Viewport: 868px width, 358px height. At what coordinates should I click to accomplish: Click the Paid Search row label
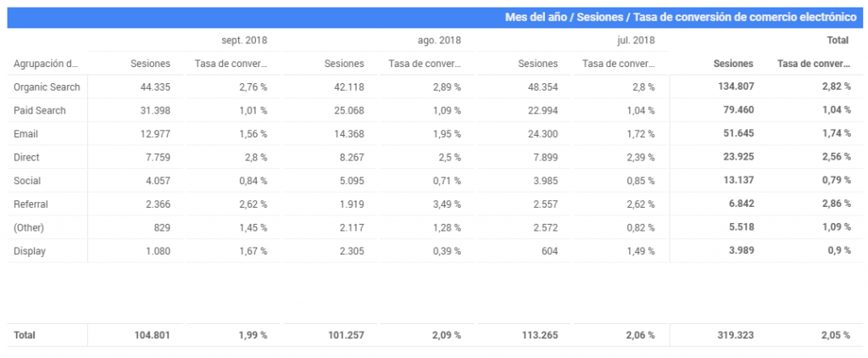pos(39,110)
